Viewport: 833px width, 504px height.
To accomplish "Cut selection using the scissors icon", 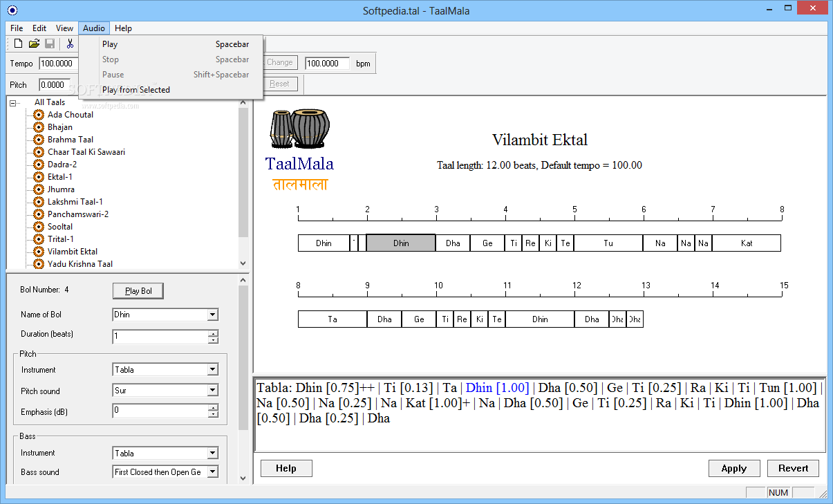I will tap(70, 44).
